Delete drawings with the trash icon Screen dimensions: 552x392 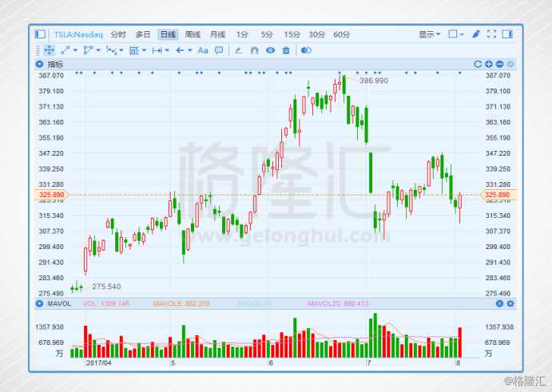(x=286, y=49)
